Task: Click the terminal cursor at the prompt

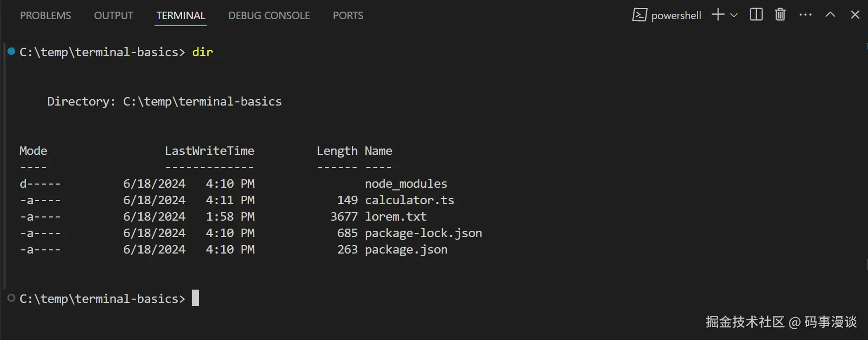Action: coord(195,298)
